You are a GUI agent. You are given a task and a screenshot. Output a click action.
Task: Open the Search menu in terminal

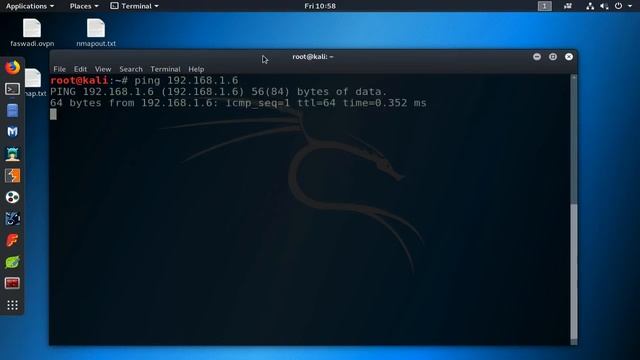[131, 69]
